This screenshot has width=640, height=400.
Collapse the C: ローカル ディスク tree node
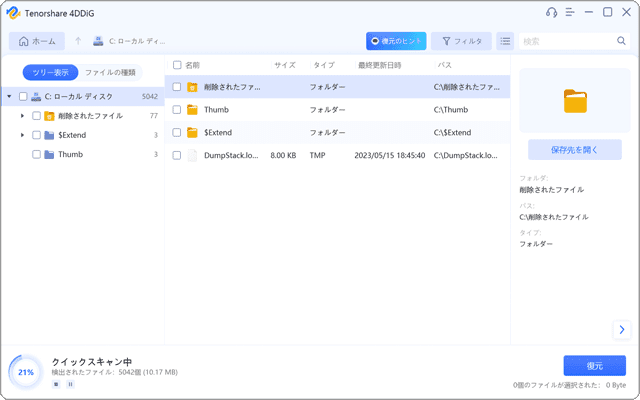[9, 96]
